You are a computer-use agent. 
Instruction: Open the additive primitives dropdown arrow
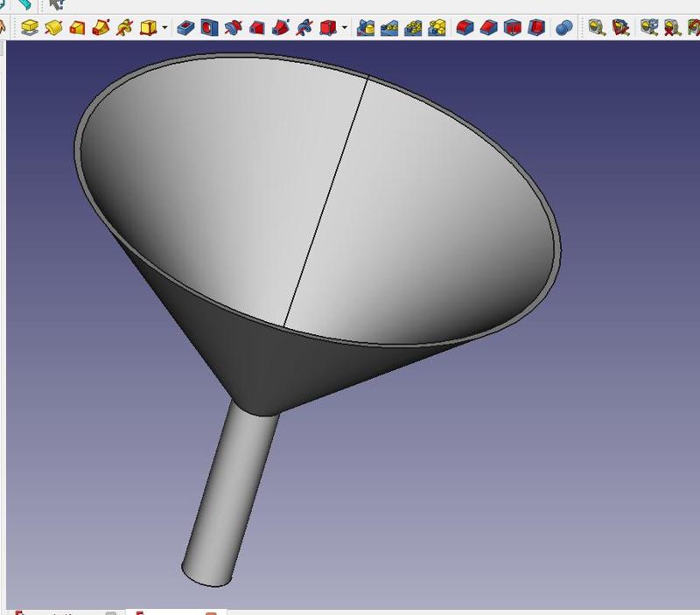point(164,28)
